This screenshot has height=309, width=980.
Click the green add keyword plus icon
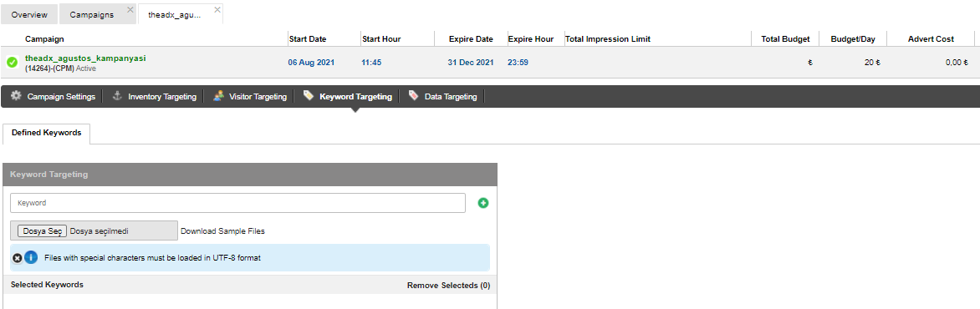483,203
